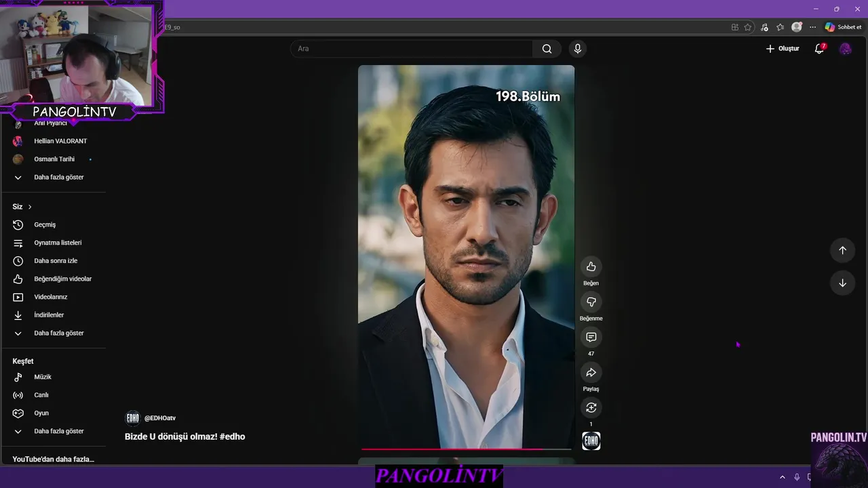
Task: Open the browser favorites list icon
Action: coord(780,27)
